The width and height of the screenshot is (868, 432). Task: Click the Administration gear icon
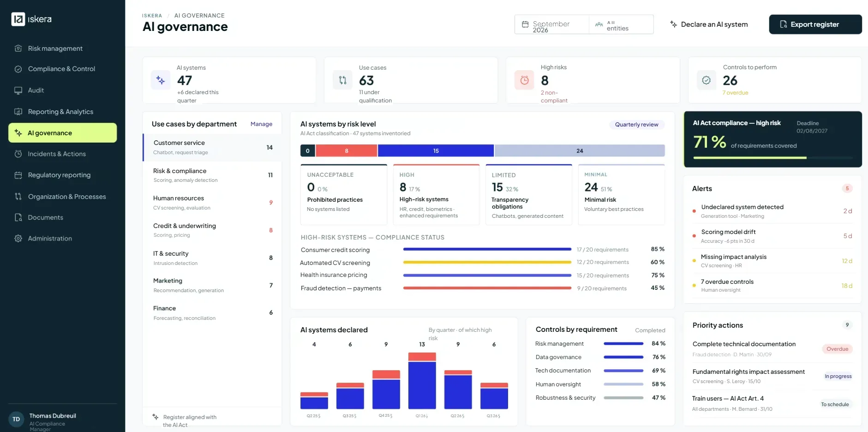[x=18, y=238]
